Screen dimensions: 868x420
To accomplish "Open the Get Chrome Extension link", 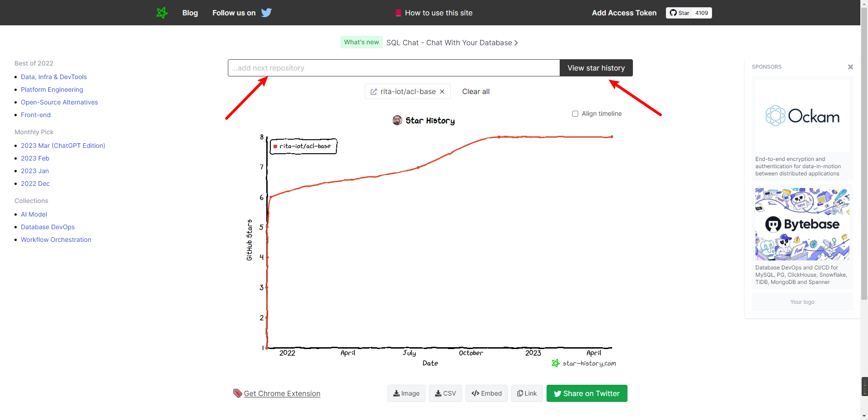I will point(282,393).
